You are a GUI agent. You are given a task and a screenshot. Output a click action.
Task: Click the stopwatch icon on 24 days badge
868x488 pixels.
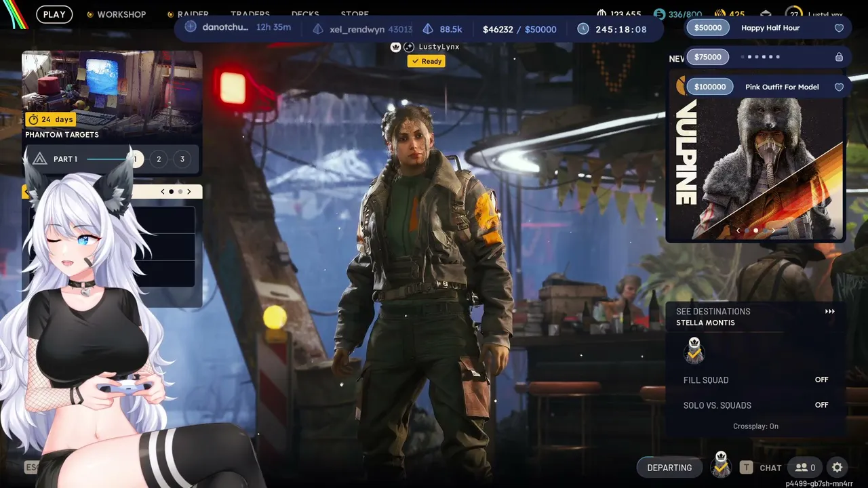click(33, 119)
